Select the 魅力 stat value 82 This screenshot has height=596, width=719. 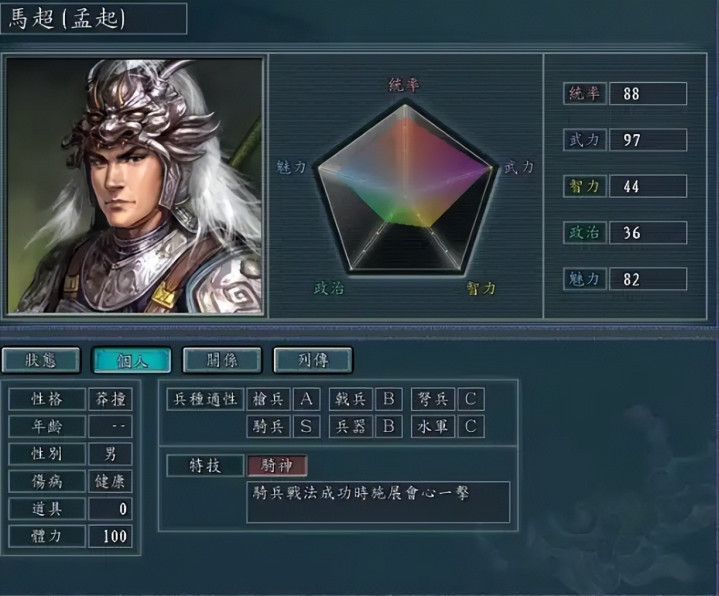[648, 279]
